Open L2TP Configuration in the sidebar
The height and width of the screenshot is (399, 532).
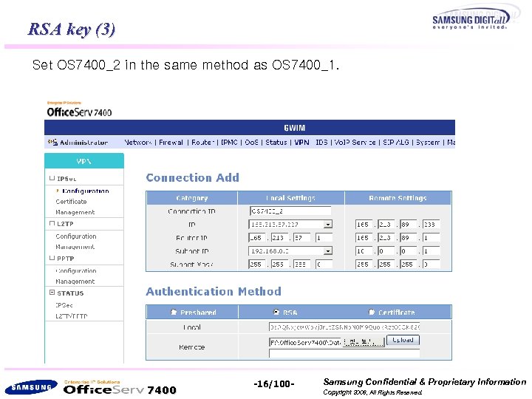[76, 236]
